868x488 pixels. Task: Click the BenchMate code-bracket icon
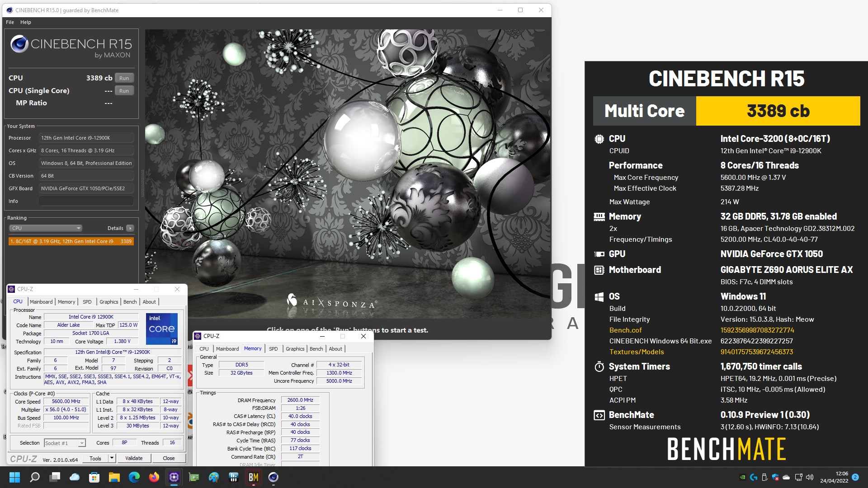click(599, 415)
